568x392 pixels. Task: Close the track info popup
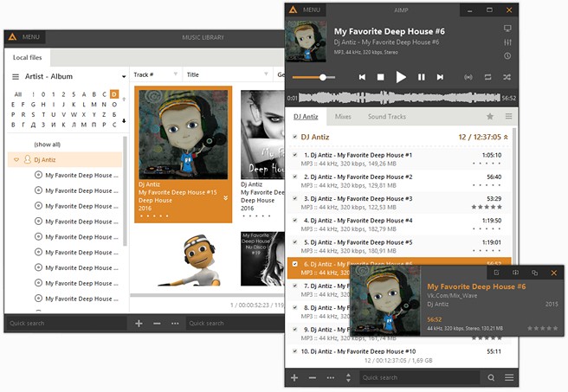[x=554, y=273]
